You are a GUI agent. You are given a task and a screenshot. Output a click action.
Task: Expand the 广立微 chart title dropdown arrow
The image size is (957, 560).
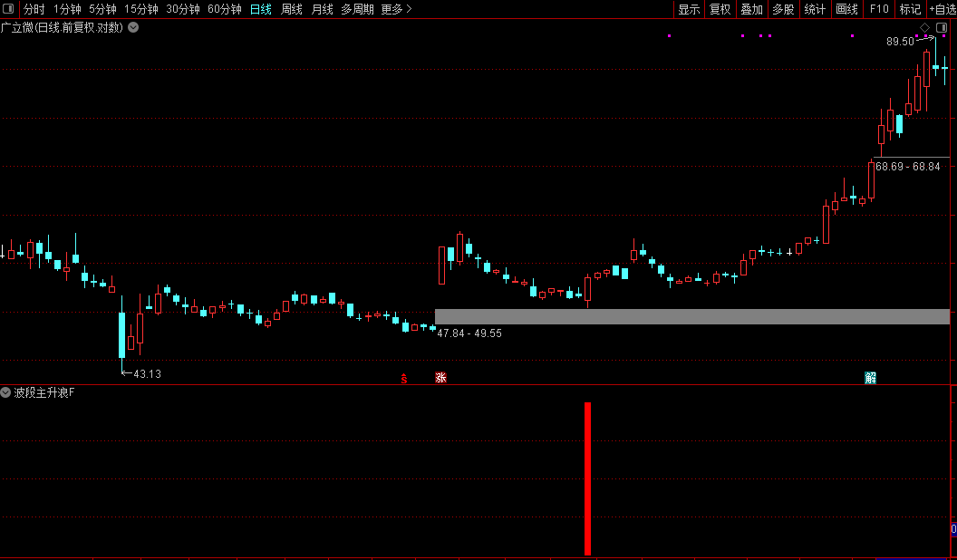pyautogui.click(x=133, y=27)
